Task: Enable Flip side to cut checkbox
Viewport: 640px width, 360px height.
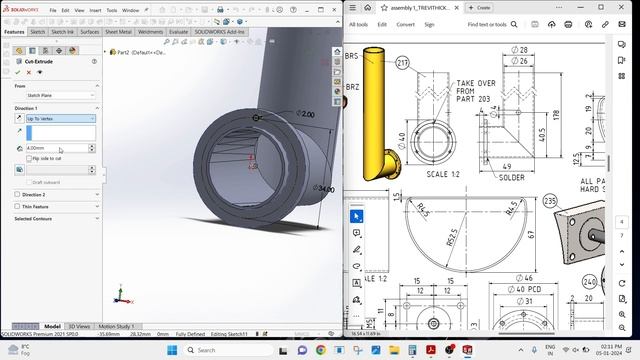Action: click(x=29, y=158)
